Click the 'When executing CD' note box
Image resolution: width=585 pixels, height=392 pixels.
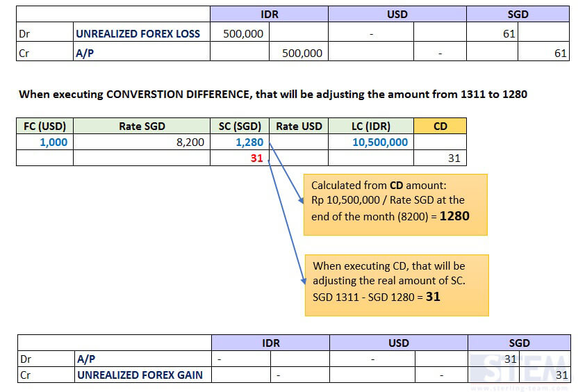397,285
